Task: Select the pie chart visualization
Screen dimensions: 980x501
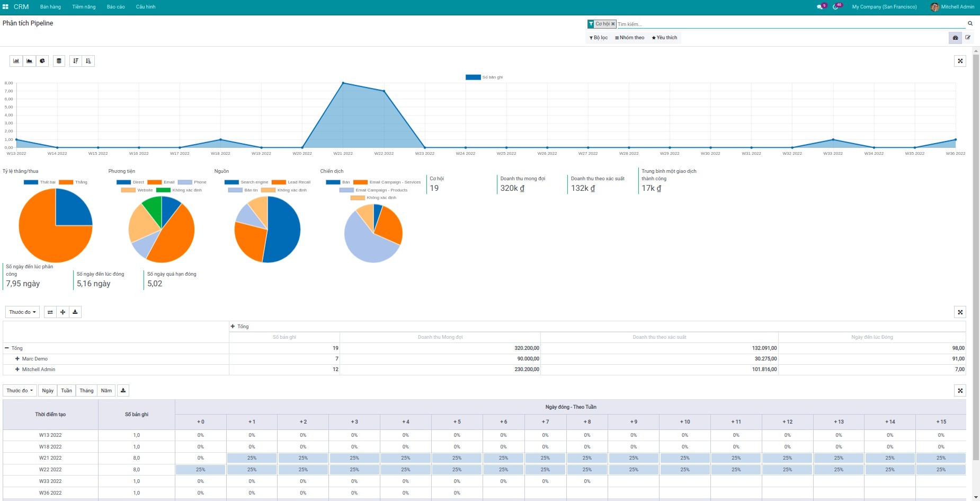Action: click(42, 60)
